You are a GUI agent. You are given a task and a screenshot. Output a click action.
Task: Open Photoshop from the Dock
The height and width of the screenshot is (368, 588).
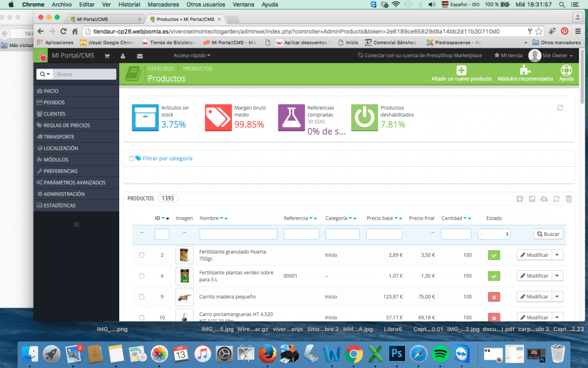(x=397, y=354)
